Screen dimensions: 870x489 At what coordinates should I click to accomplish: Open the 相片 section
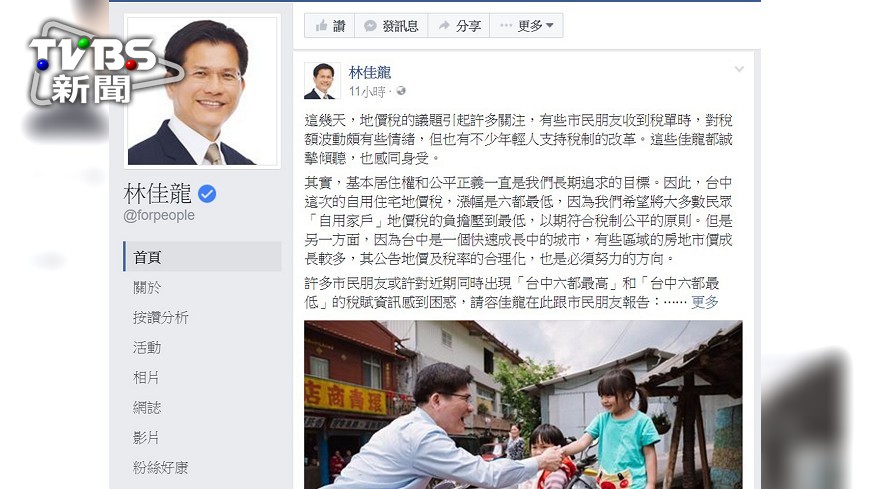pyautogui.click(x=146, y=377)
